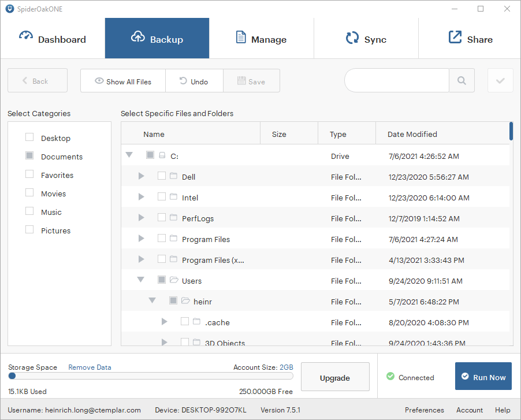Expand the PerfLogs folder
The width and height of the screenshot is (521, 420).
pos(141,217)
